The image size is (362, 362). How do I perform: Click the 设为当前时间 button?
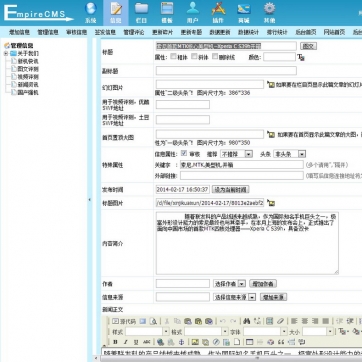pyautogui.click(x=230, y=190)
